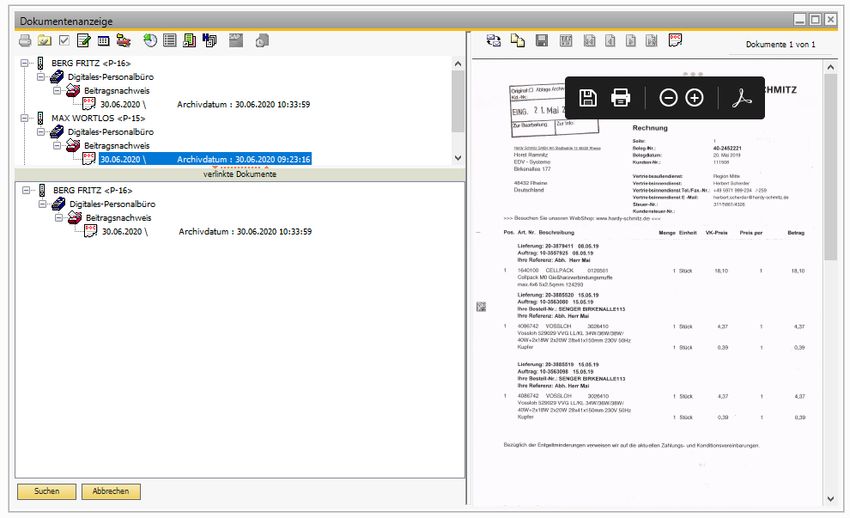Click the 'verlinkte Dokumente' splitter bar

pyautogui.click(x=240, y=174)
